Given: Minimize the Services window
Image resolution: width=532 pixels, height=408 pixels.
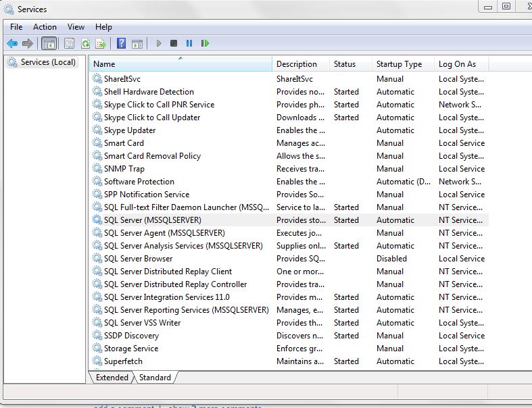Looking at the screenshot, I should (488, 7).
